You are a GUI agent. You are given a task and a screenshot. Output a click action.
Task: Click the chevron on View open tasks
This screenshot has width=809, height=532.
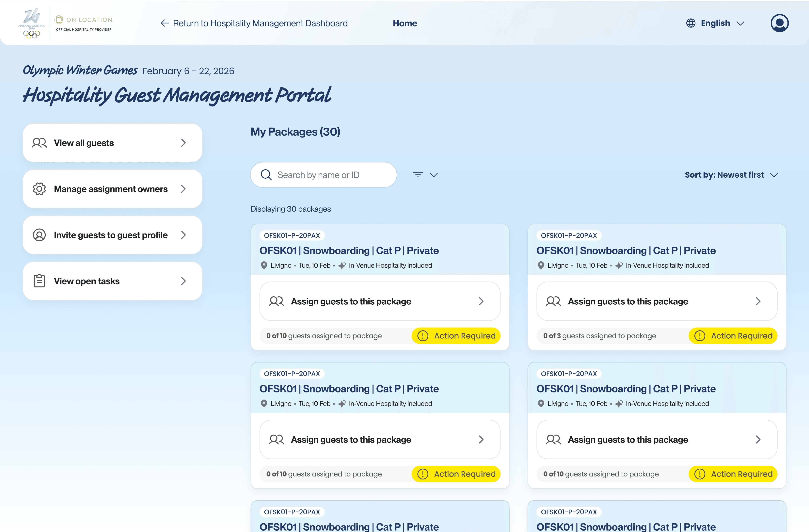click(183, 281)
